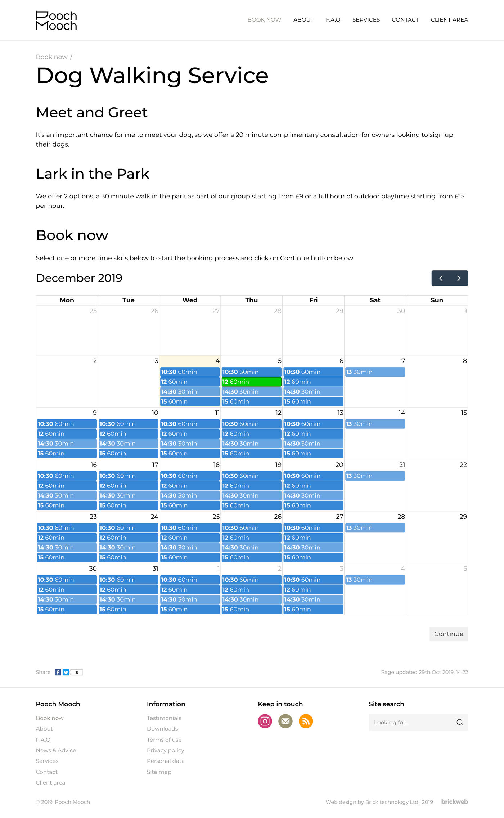Open the Instagram profile icon

(265, 721)
